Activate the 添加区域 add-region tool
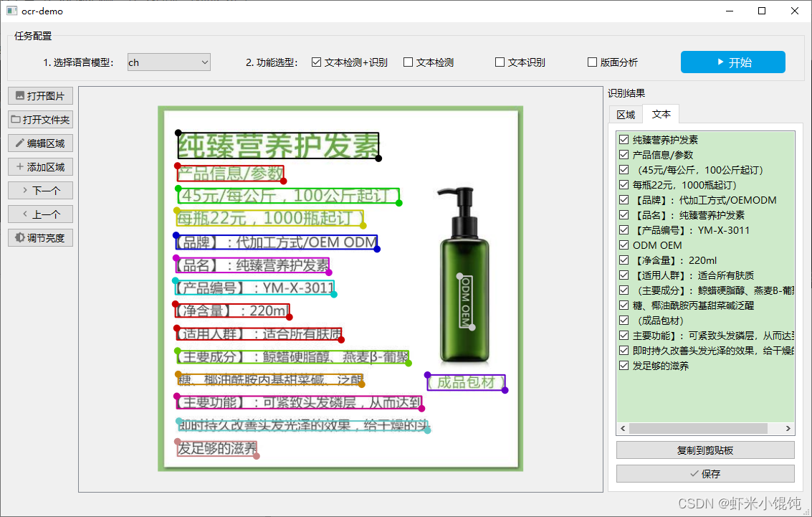 (39, 166)
